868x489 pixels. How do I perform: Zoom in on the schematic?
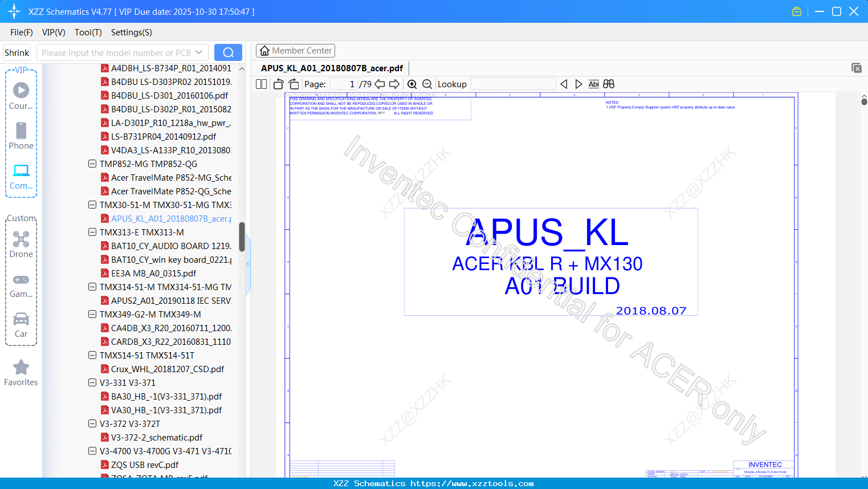click(412, 84)
